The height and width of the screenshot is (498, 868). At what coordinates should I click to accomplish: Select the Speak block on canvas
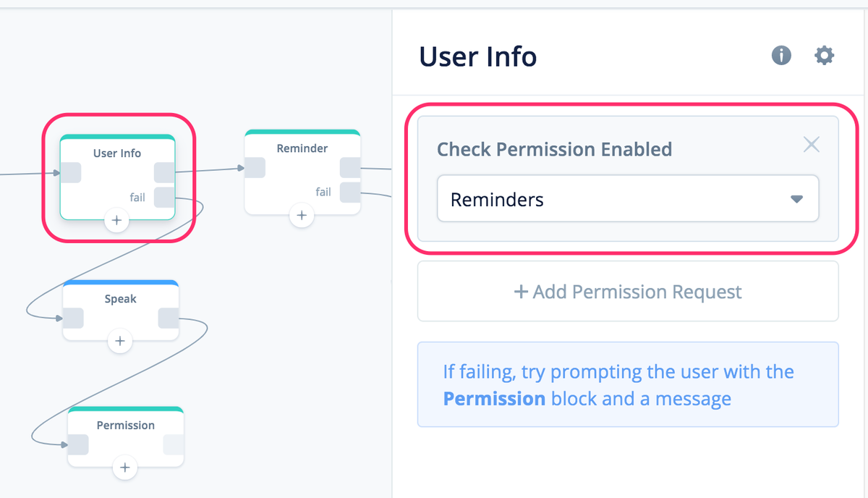coord(120,310)
